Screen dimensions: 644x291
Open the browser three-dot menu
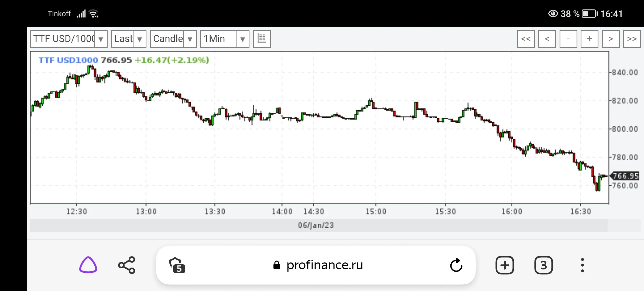pos(582,265)
